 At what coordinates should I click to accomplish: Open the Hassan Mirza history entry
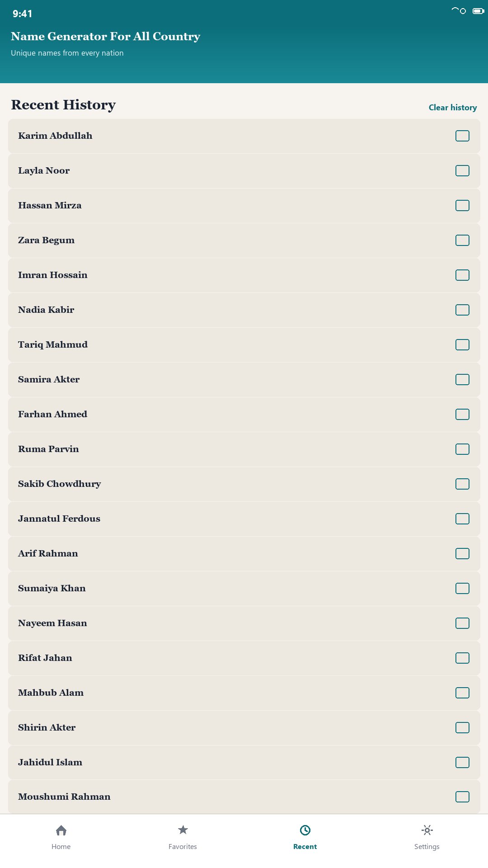click(x=244, y=205)
